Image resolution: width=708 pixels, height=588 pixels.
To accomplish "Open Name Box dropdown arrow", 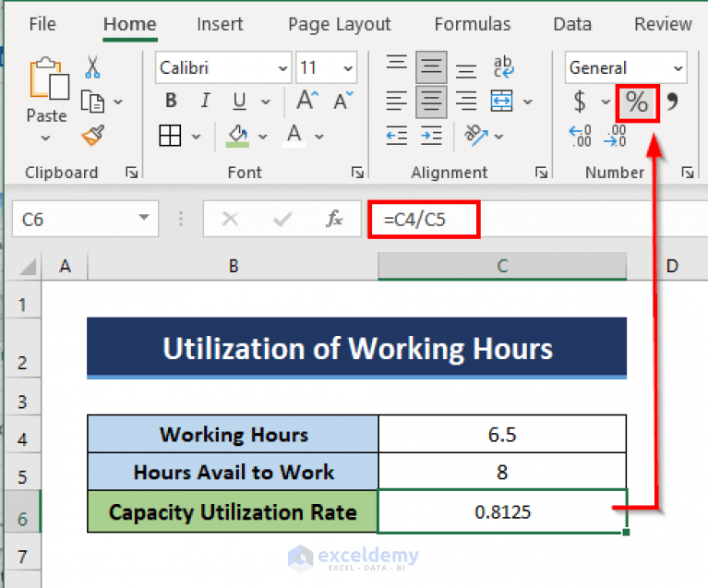I will 144,218.
